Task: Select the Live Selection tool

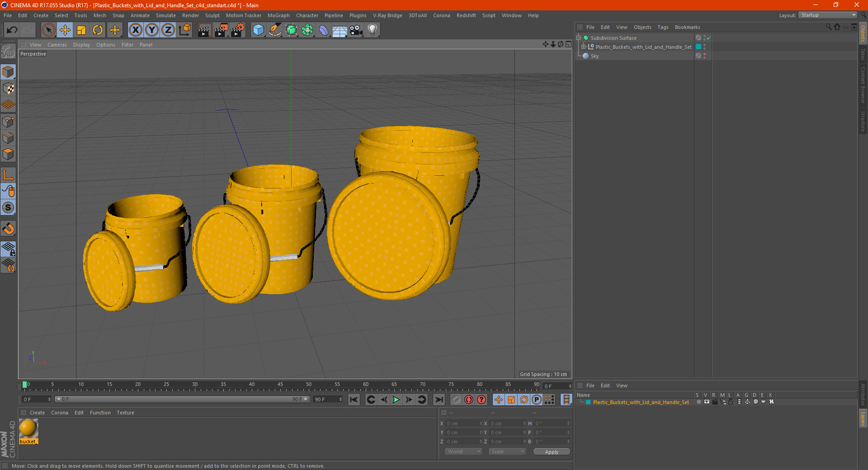Action: [48, 30]
